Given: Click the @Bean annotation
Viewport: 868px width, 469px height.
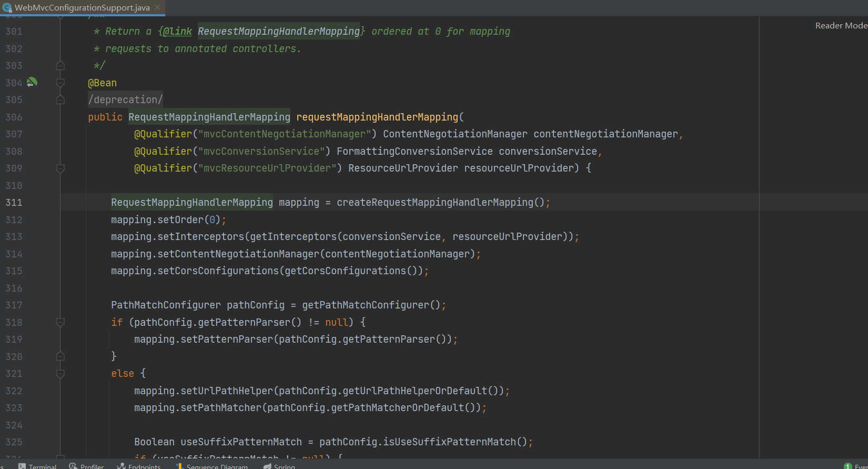Looking at the screenshot, I should pos(102,83).
